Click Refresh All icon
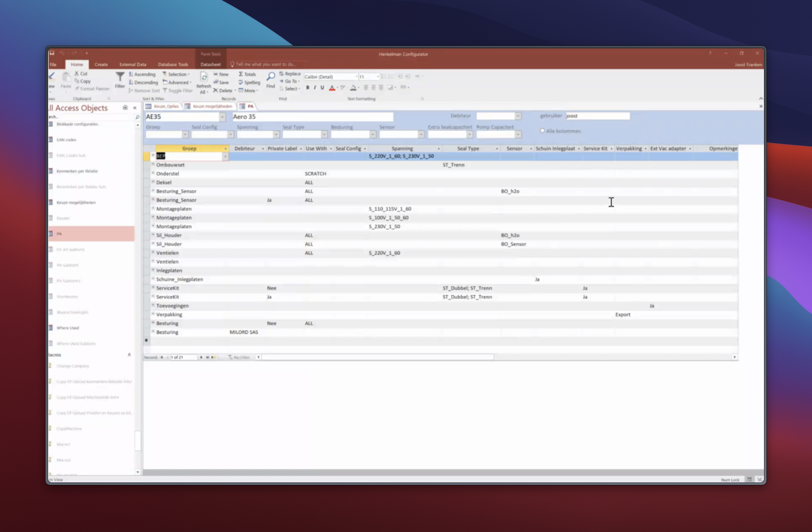812x532 pixels. [204, 77]
